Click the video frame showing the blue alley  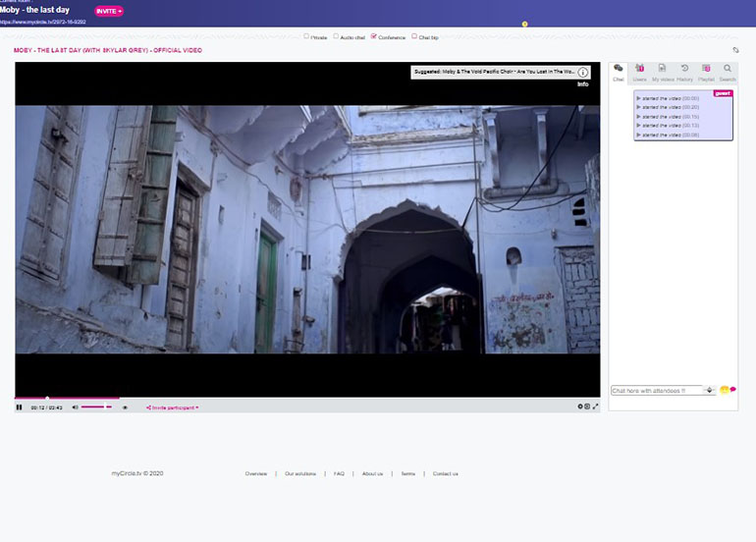pyautogui.click(x=307, y=230)
